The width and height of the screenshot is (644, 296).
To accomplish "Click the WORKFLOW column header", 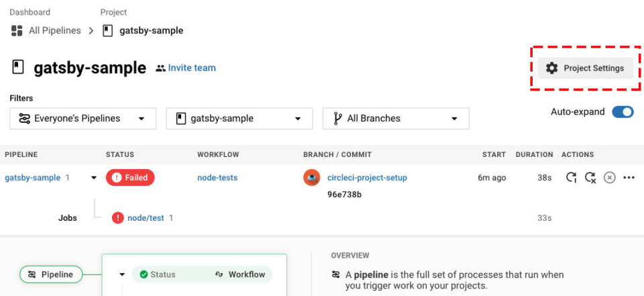I will click(x=218, y=154).
